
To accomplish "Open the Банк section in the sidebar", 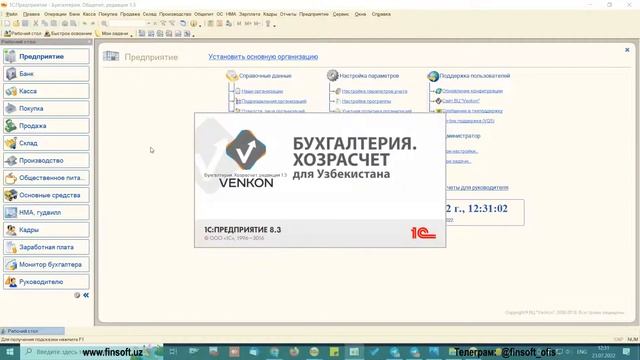I will pyautogui.click(x=46, y=74).
